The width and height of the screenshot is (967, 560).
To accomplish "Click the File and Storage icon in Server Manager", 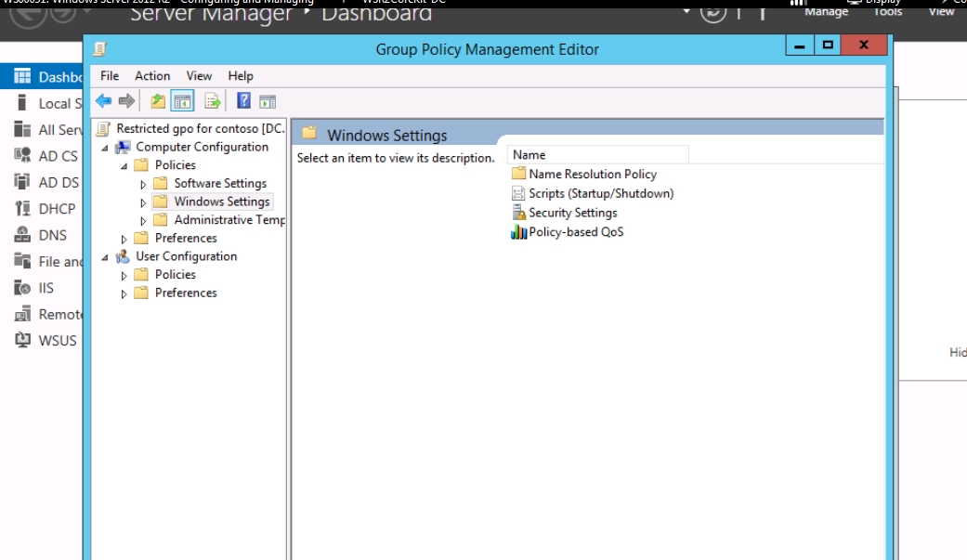I will click(22, 261).
